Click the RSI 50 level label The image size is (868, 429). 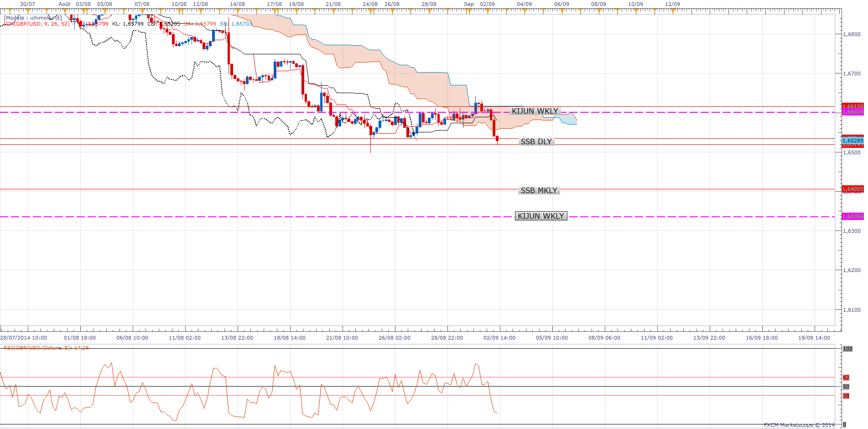[846, 387]
